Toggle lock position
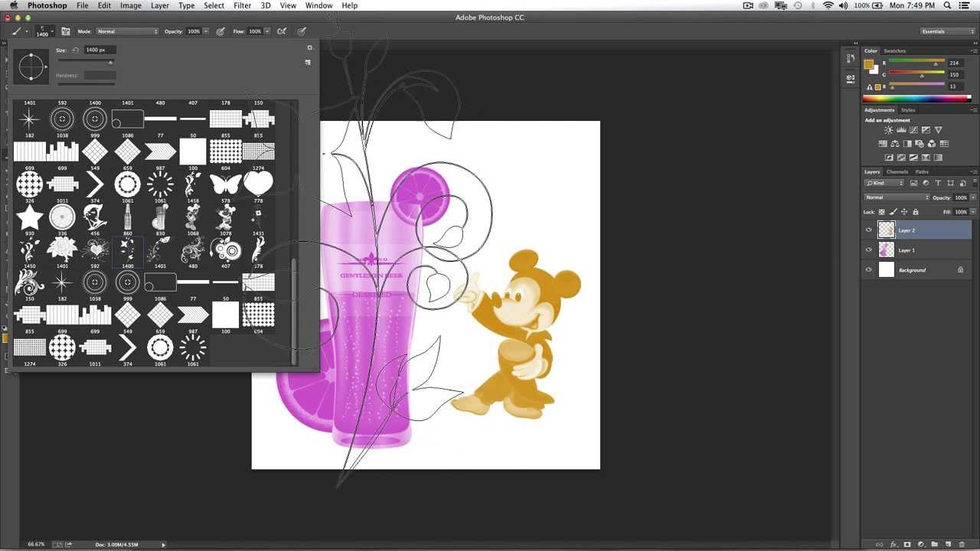980x551 pixels. 904,212
